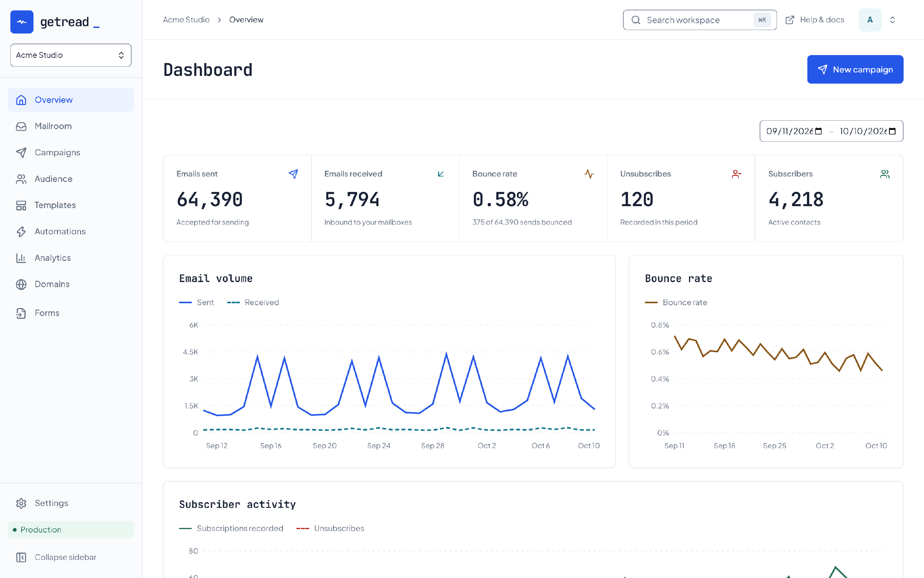
Task: Open the Acme Studio workspace selector
Action: click(71, 55)
